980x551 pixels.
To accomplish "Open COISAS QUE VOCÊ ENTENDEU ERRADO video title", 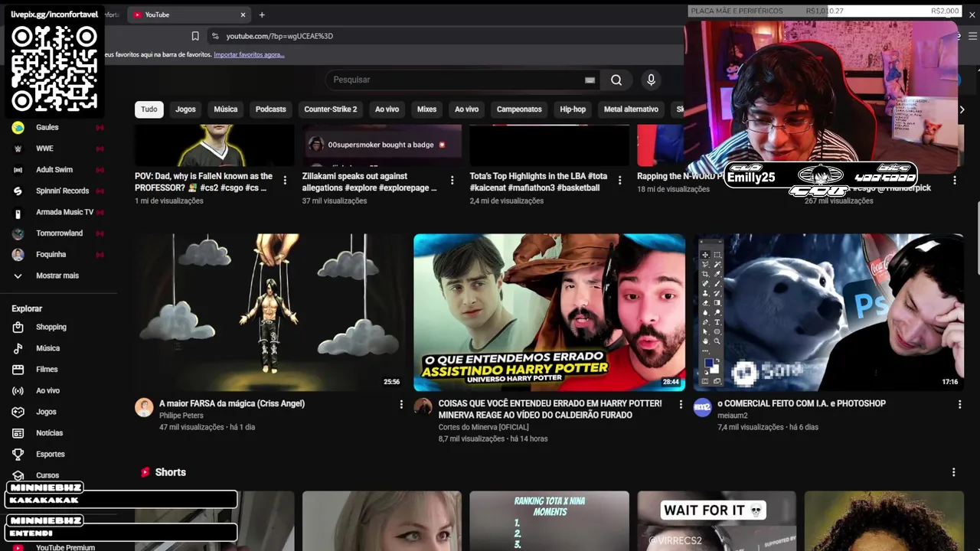I will tap(550, 409).
